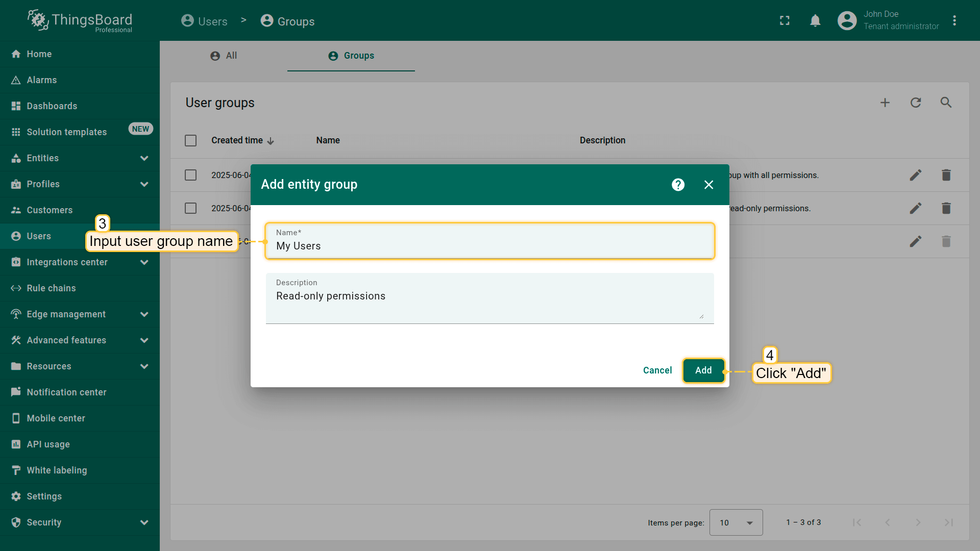The width and height of the screenshot is (980, 551).
Task: Click the search icon in User groups
Action: 946,103
